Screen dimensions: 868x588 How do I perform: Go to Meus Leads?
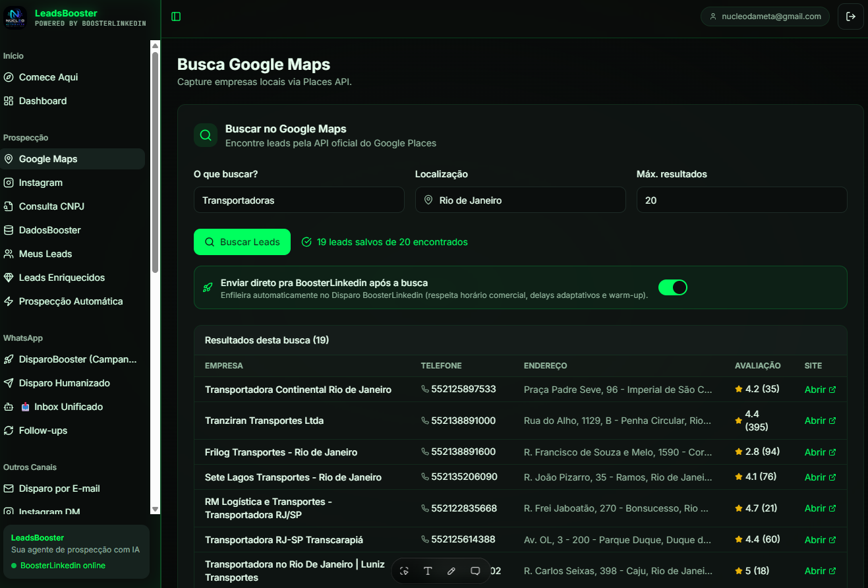pos(72,254)
